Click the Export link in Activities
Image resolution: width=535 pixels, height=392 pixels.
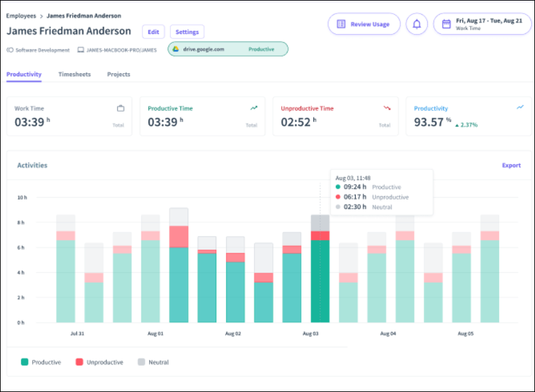(x=511, y=166)
